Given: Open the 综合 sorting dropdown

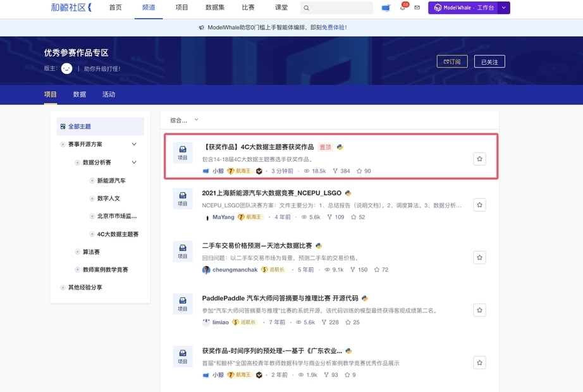Looking at the screenshot, I should pyautogui.click(x=184, y=120).
